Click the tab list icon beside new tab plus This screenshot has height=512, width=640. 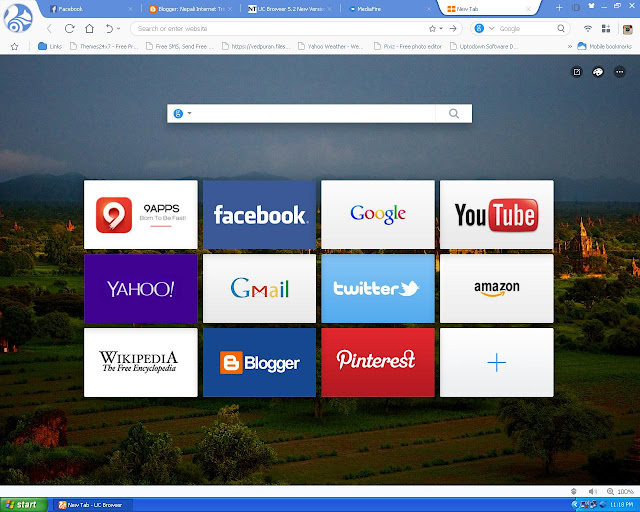(576, 7)
